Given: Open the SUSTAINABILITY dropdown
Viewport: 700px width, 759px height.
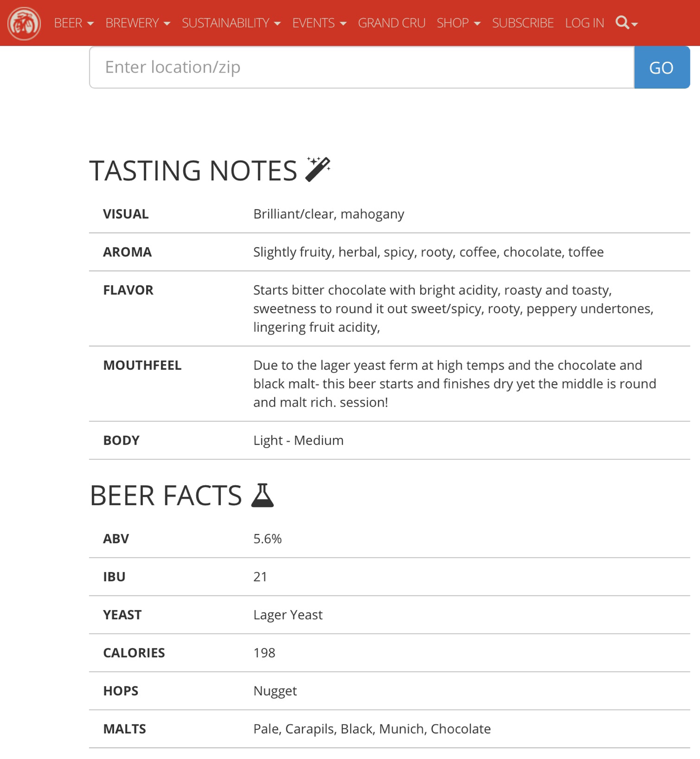Looking at the screenshot, I should [x=231, y=23].
